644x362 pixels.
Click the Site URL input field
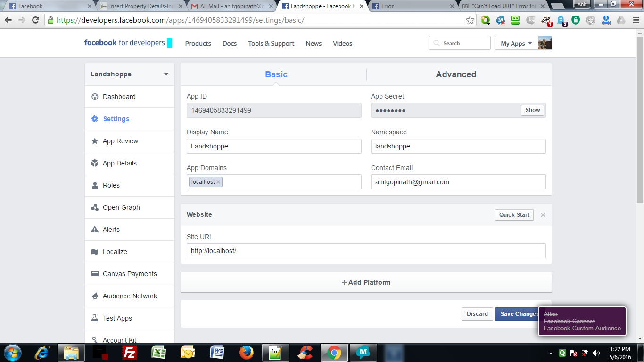366,251
